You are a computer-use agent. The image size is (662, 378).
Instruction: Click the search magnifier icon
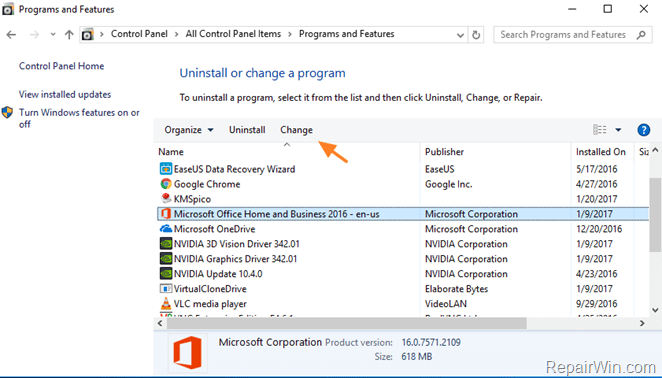point(641,35)
